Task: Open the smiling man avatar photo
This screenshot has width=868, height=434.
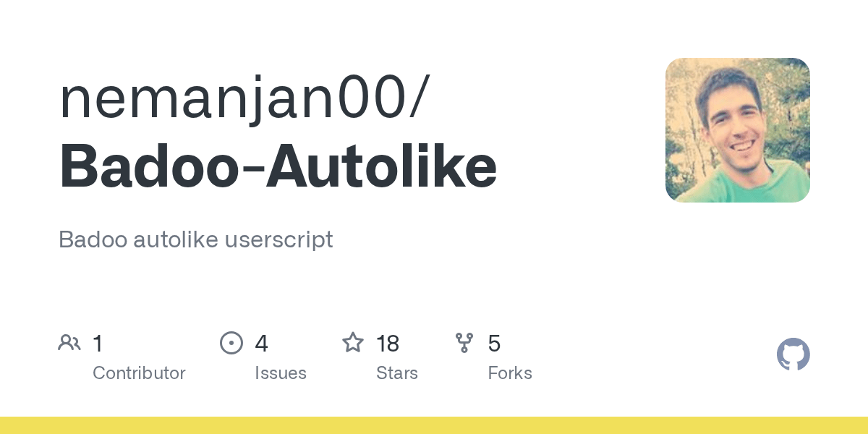Action: coord(737,130)
